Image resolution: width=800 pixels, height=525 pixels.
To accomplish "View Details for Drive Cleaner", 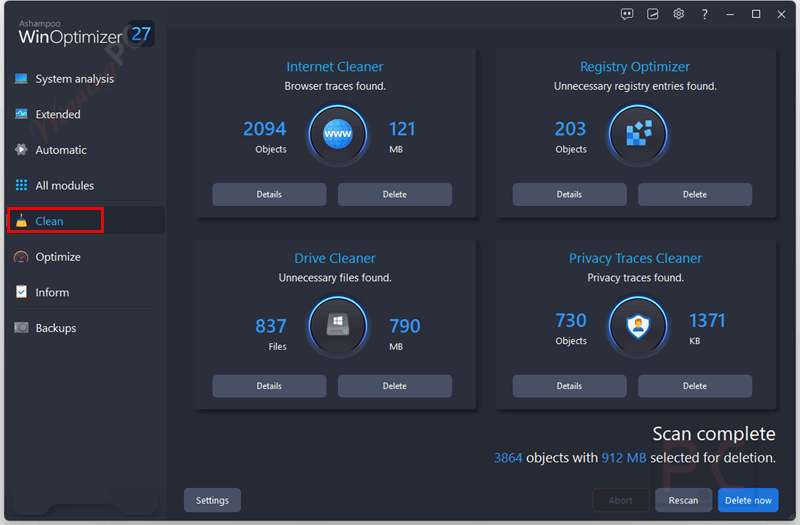I will click(269, 386).
